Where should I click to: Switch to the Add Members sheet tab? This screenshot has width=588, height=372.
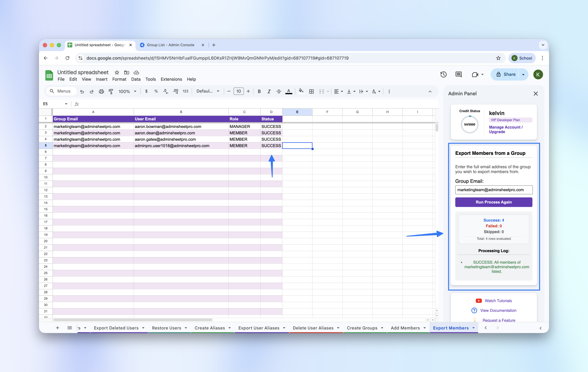[x=405, y=328]
